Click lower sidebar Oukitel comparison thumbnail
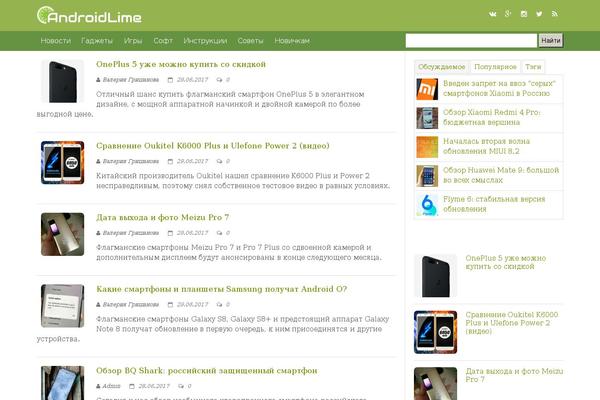Image resolution: width=600 pixels, height=400 pixels. click(435, 332)
